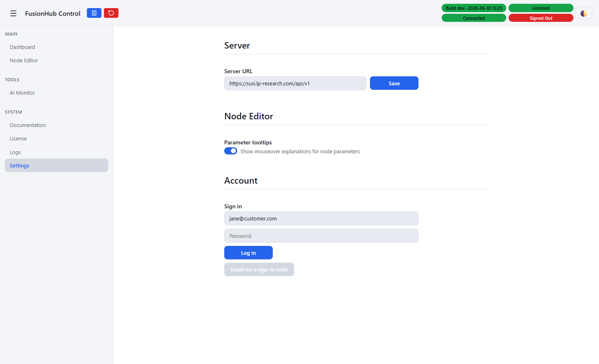Click the Signed Out status badge

[541, 18]
